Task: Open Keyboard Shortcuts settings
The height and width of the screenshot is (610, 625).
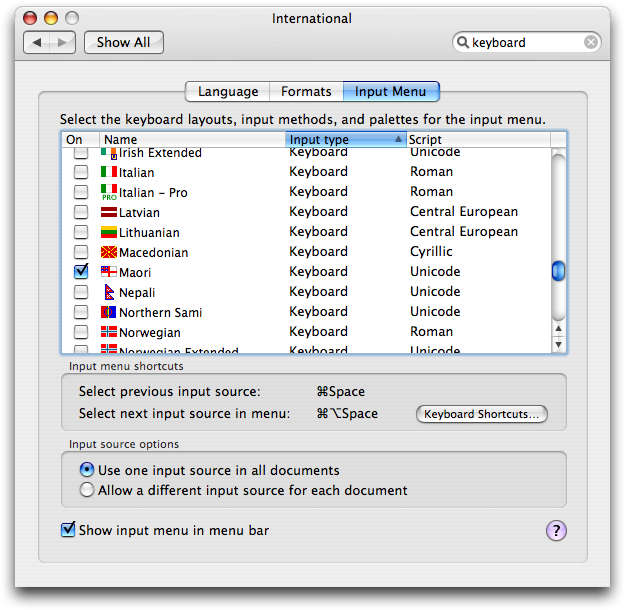Action: click(481, 414)
